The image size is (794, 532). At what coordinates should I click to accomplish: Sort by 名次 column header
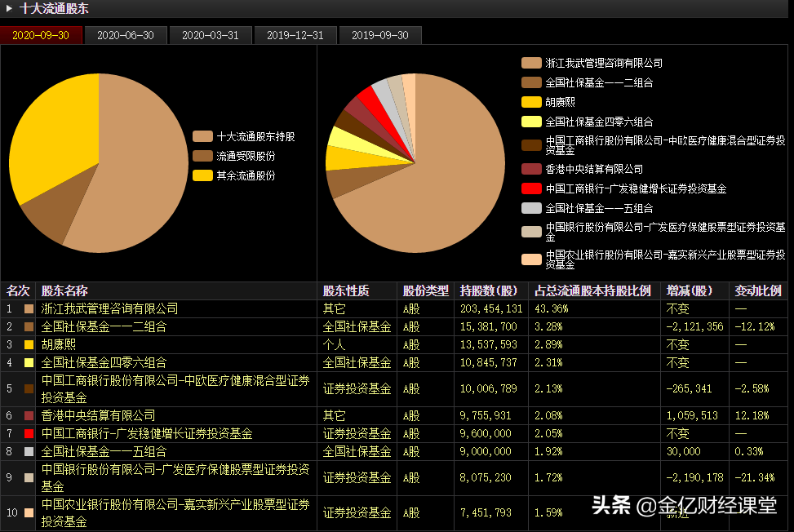18,291
